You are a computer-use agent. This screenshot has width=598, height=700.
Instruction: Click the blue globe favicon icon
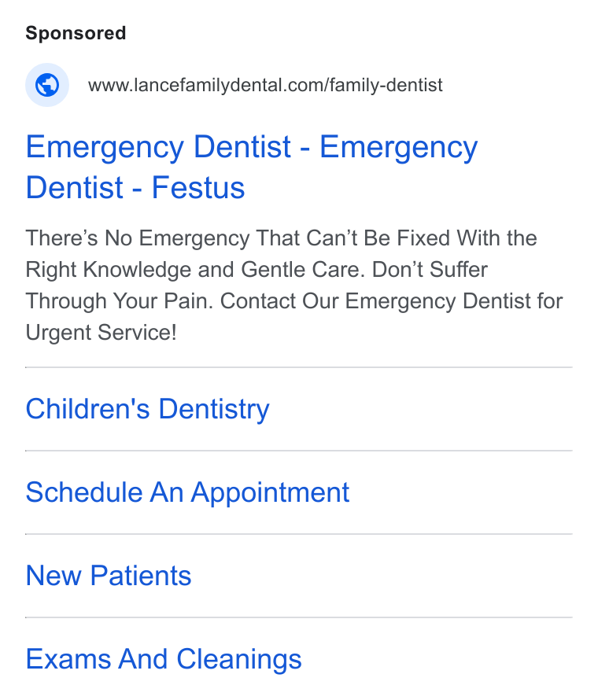click(x=47, y=85)
